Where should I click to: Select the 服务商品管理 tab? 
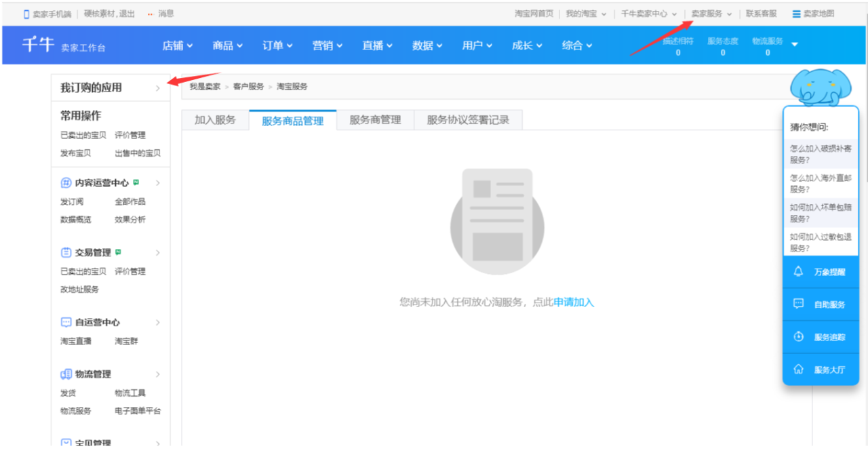pyautogui.click(x=293, y=121)
